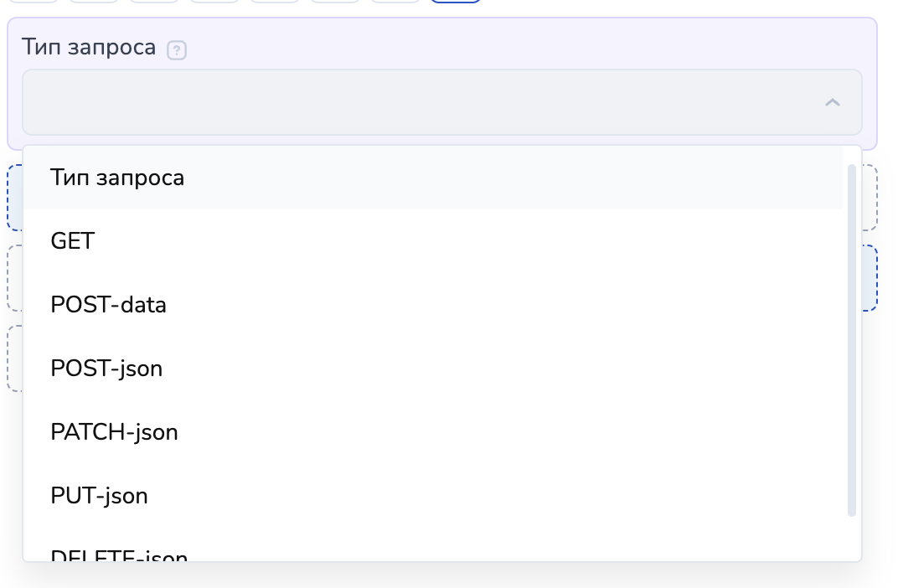Click the first gray button in the top row
Viewport: 898px width, 588px height.
click(34, 2)
